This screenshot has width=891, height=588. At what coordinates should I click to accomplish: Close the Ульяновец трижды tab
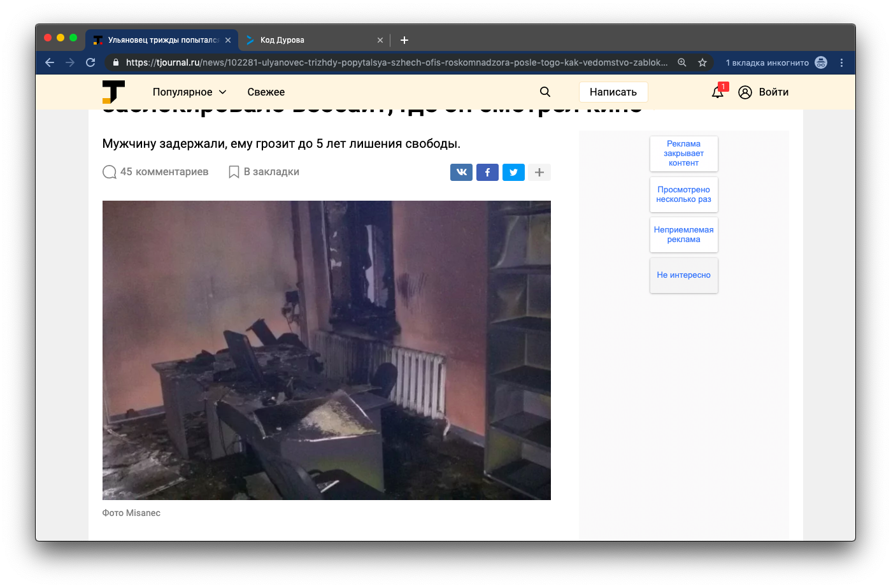point(228,40)
